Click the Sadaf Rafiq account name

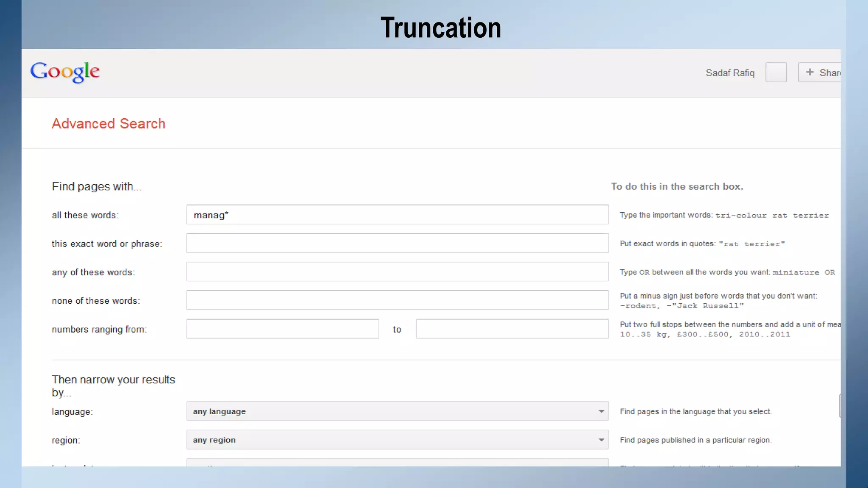730,73
